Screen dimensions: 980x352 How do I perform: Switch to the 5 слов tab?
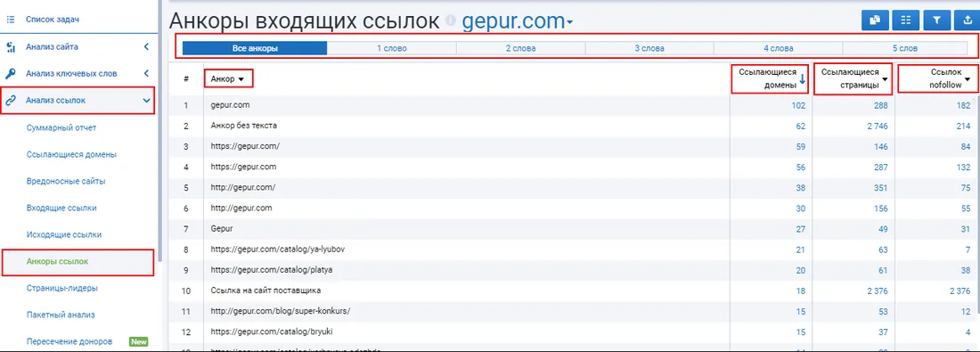[x=905, y=48]
